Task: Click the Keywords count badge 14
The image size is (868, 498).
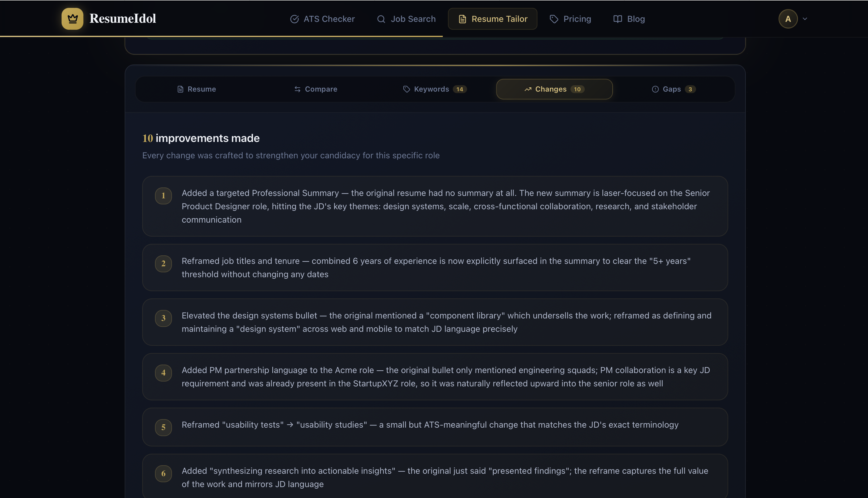Action: pos(459,89)
